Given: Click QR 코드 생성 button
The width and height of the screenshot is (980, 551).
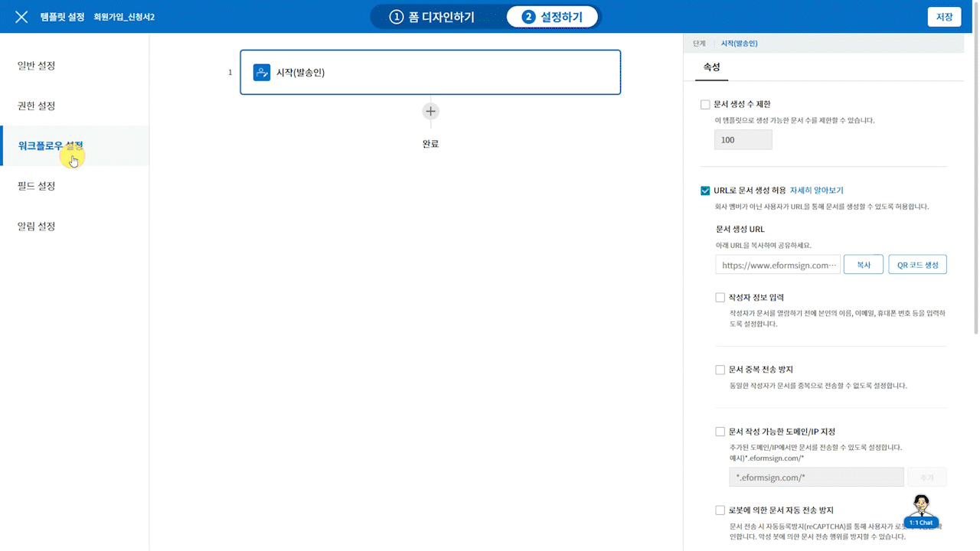Looking at the screenshot, I should (917, 265).
